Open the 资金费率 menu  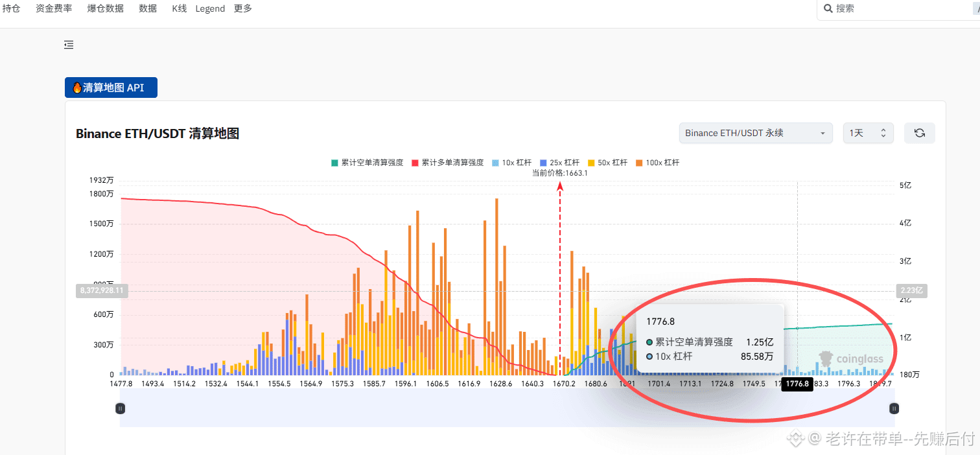(54, 8)
